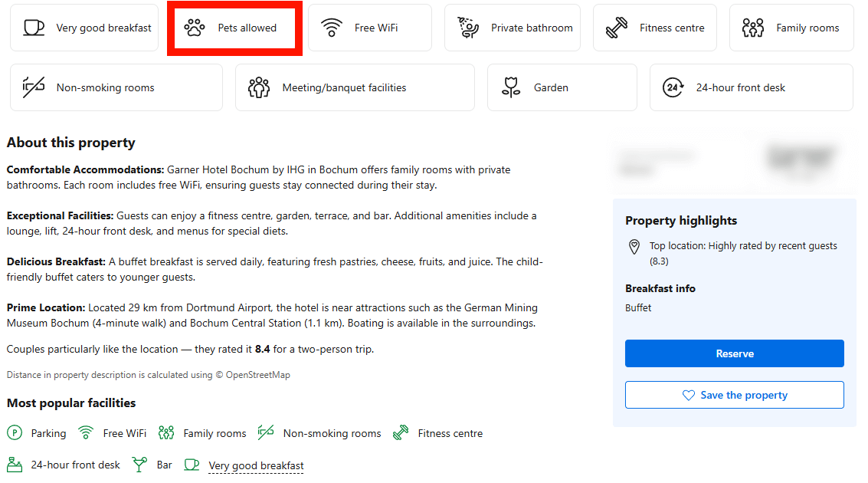Click the coffee cup breakfast icon
This screenshot has height=483, width=868.
tap(34, 28)
